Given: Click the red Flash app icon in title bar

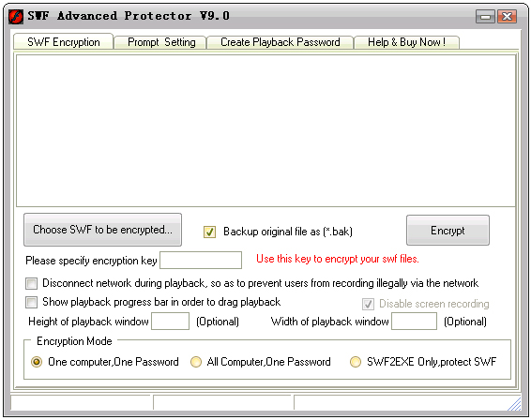Looking at the screenshot, I should tap(16, 16).
